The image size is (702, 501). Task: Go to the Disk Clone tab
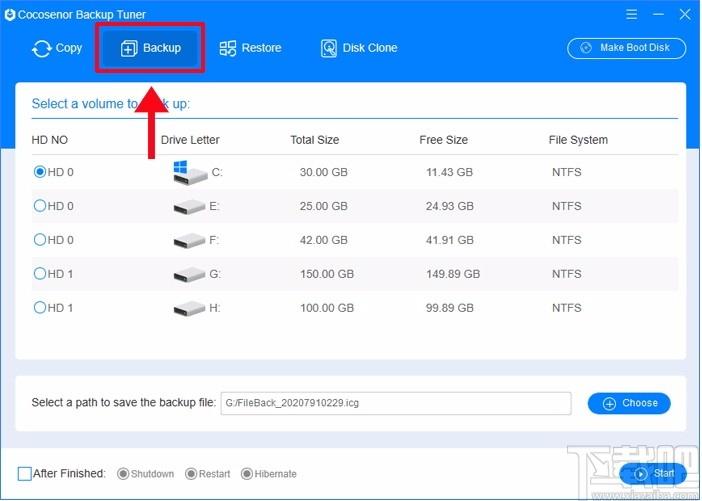(x=359, y=48)
